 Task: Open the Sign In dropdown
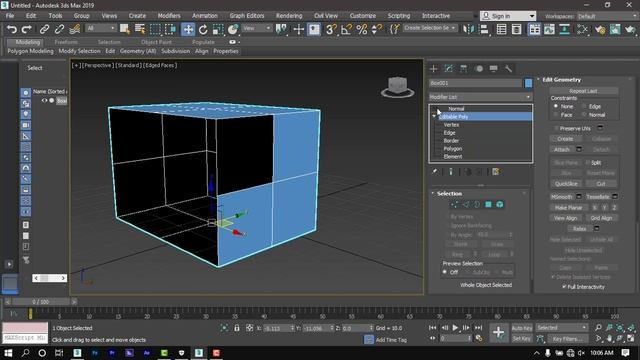531,16
